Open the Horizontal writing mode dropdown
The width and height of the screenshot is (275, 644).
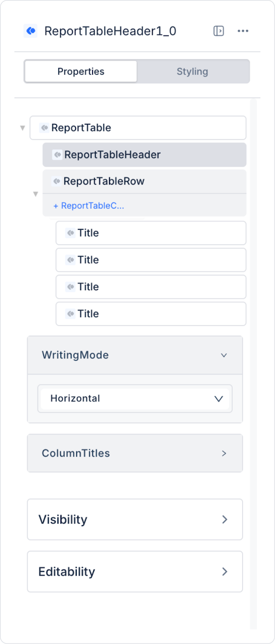coord(135,398)
